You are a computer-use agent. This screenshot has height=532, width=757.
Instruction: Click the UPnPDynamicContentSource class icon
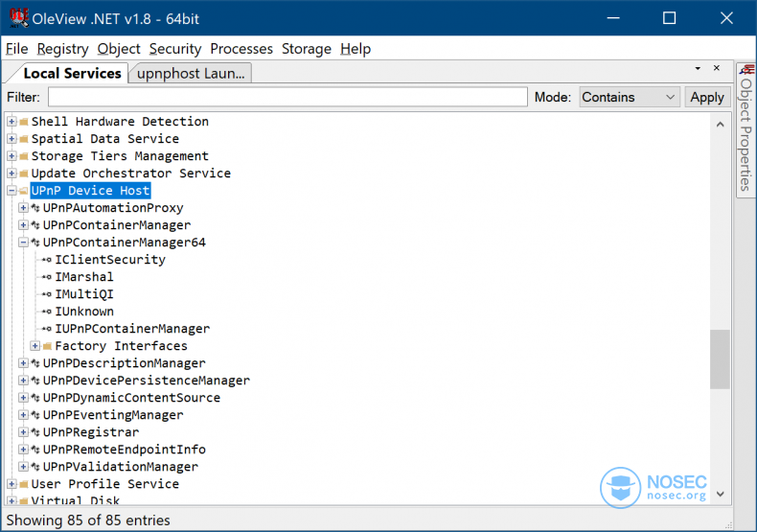tap(35, 398)
